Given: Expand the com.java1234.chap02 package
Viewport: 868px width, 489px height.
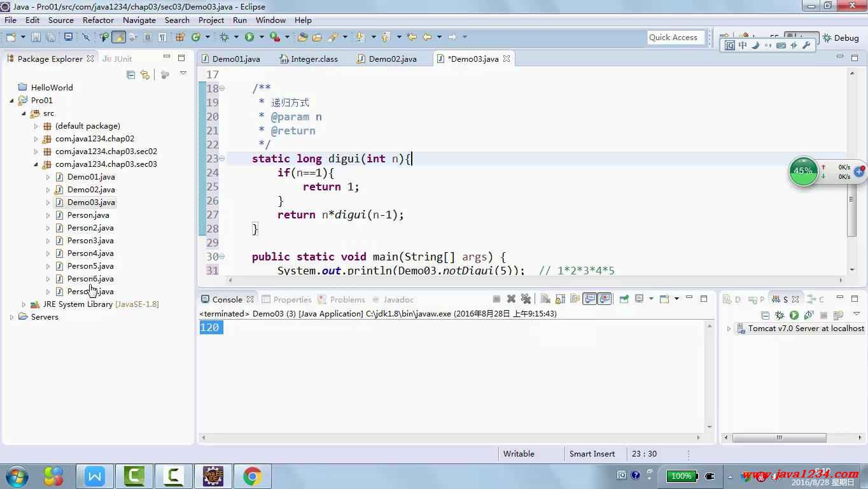Looking at the screenshot, I should [x=36, y=139].
